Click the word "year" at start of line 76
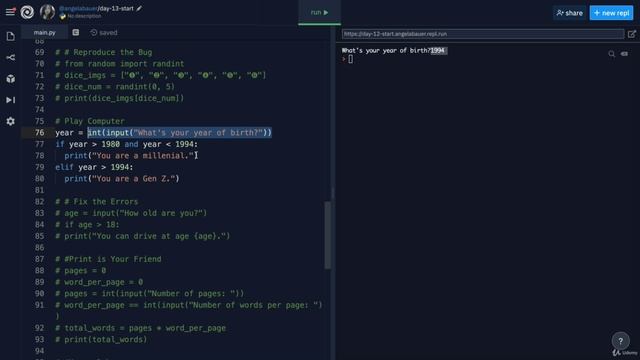Screen dimensions: 640x360 64,133
